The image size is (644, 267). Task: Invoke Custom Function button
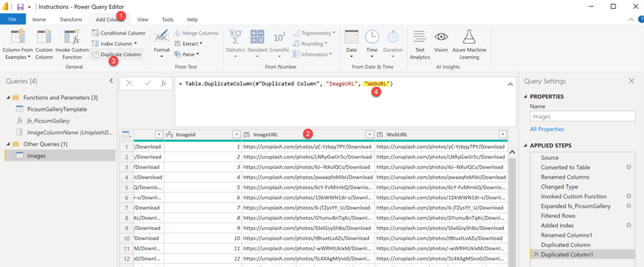[x=72, y=44]
